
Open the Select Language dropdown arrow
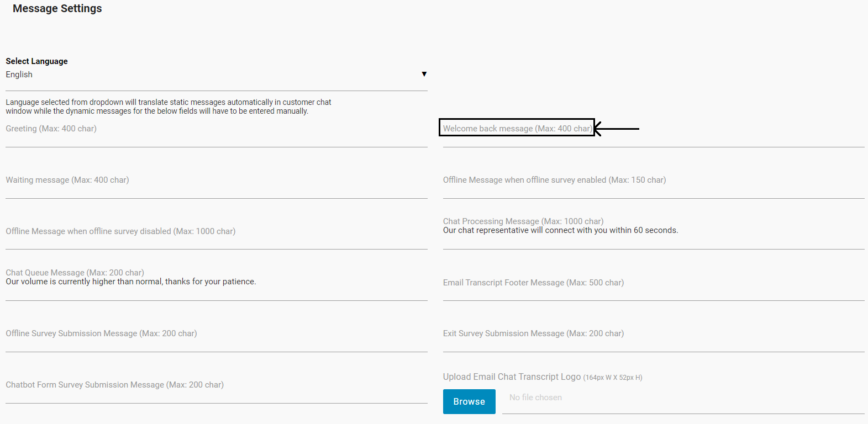coord(424,74)
